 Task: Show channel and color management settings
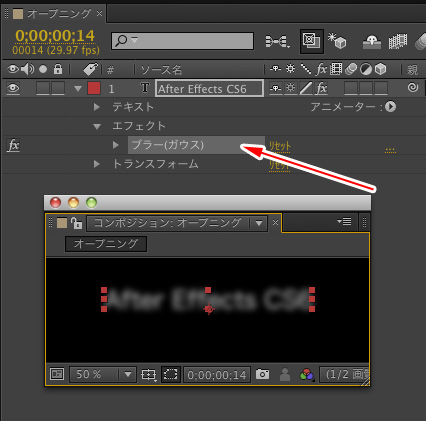click(307, 374)
